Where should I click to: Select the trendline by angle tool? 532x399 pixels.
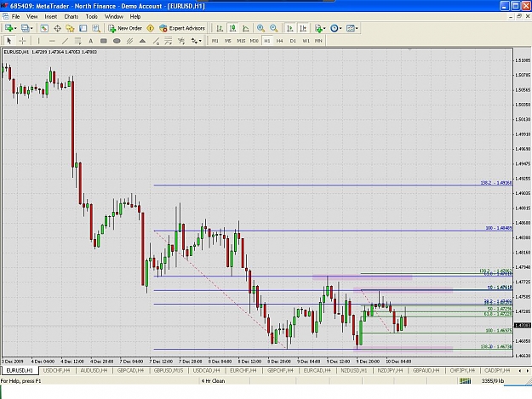click(x=156, y=41)
